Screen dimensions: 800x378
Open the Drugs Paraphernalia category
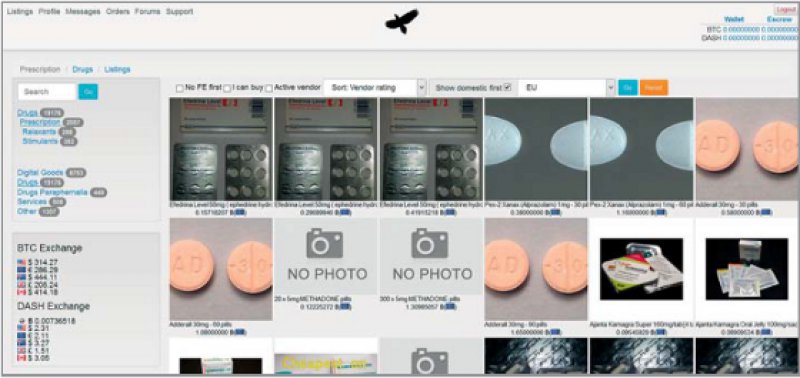coord(52,192)
